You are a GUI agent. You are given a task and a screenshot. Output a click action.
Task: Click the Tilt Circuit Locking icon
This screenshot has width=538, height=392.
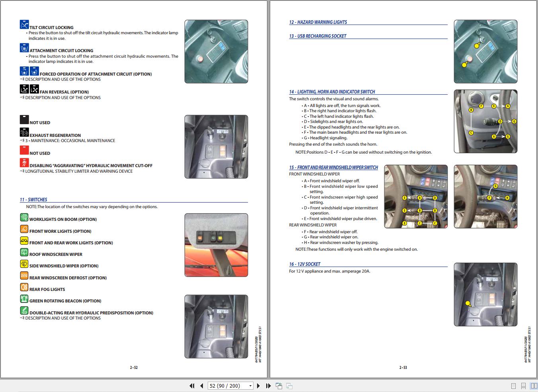pyautogui.click(x=24, y=25)
